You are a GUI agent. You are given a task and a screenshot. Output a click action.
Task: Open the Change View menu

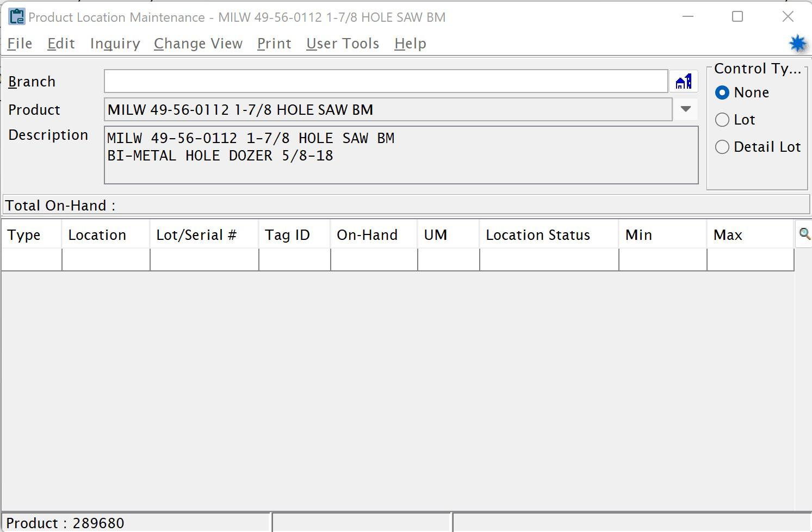click(x=198, y=44)
